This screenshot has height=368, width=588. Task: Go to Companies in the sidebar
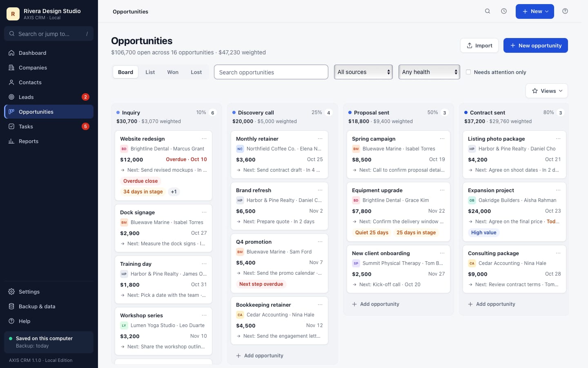pyautogui.click(x=49, y=67)
